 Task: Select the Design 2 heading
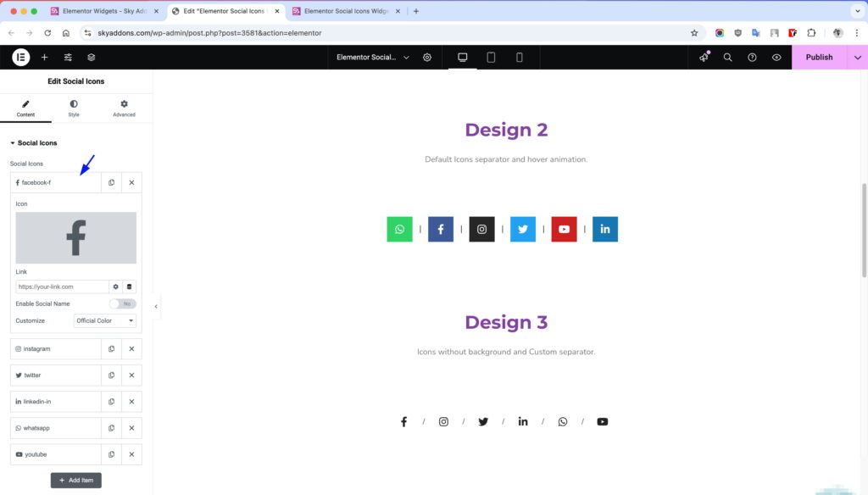pos(506,130)
